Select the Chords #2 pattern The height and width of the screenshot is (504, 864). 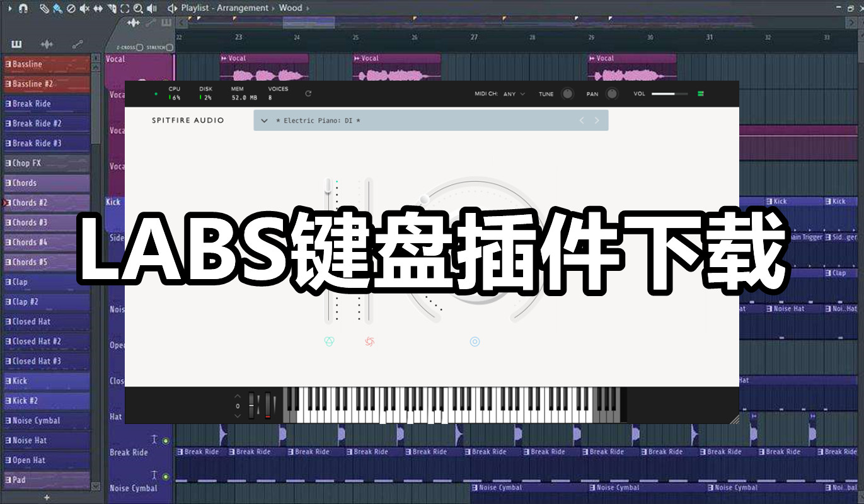click(x=47, y=202)
